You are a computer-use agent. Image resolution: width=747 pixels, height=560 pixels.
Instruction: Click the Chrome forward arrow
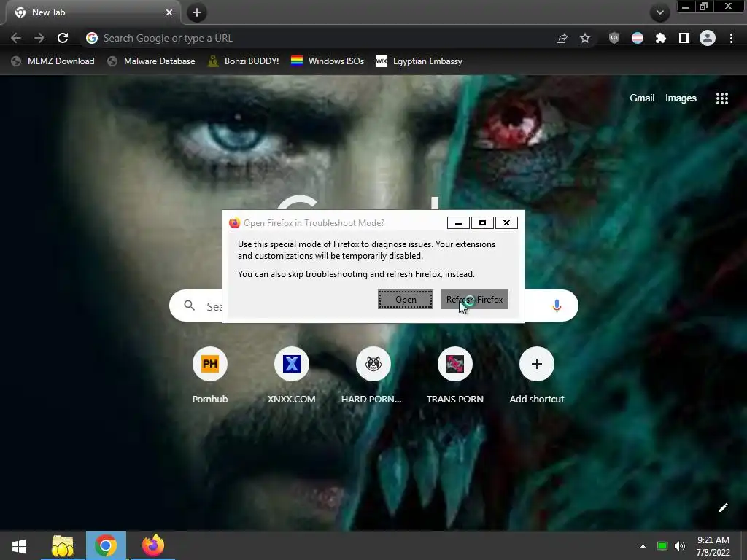[x=39, y=38]
